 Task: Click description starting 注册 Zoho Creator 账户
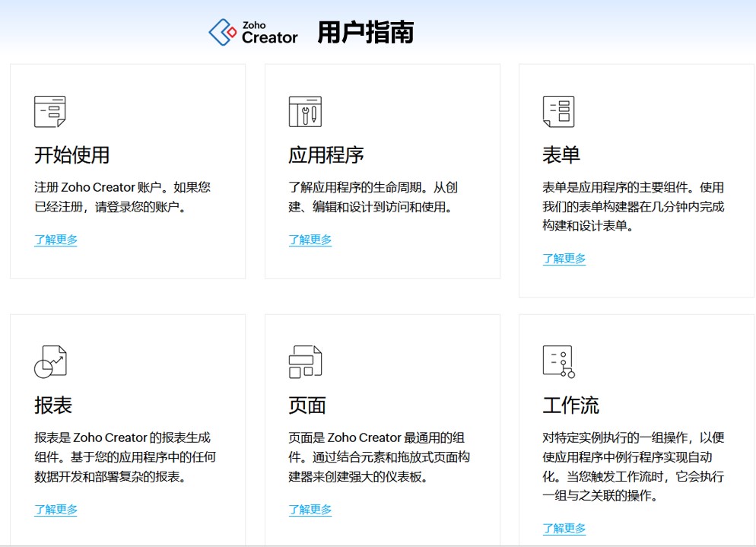(x=122, y=197)
